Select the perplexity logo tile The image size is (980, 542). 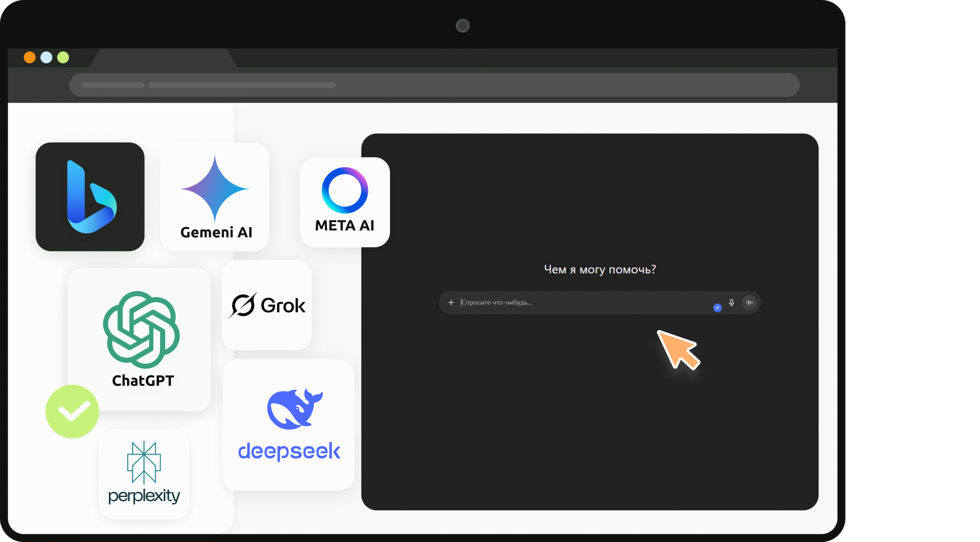[144, 474]
